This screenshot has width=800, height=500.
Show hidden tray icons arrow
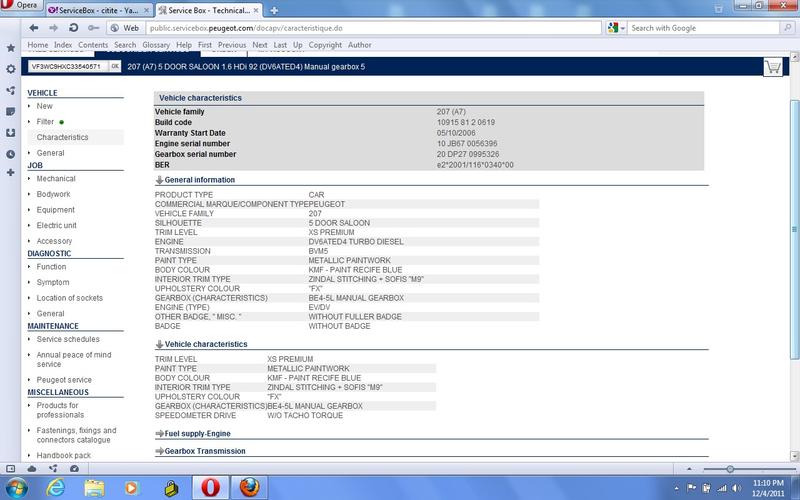[x=677, y=488]
